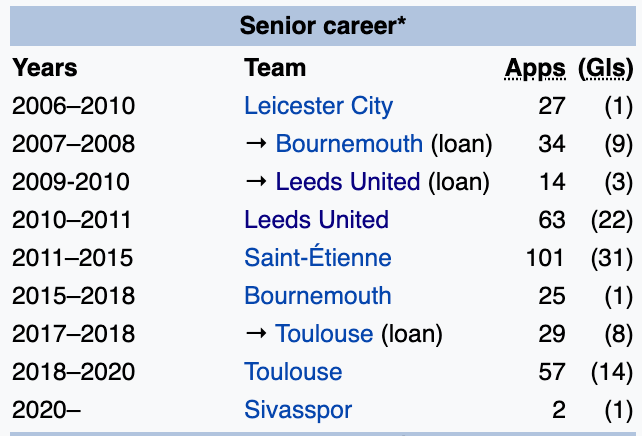
Task: Open the Toulouse loan link for 2017–2018
Action: [323, 334]
